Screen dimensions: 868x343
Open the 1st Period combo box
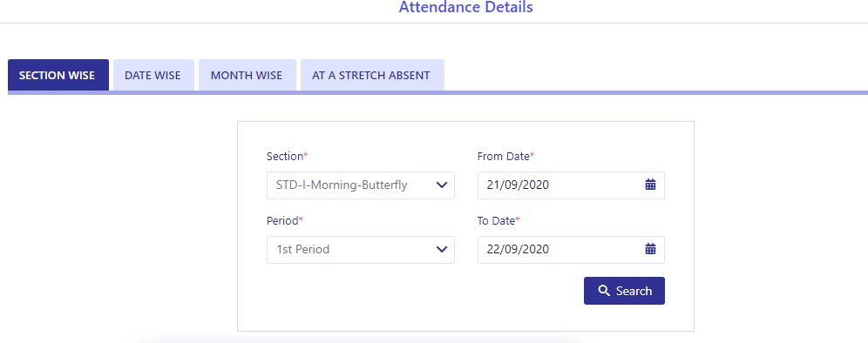pyautogui.click(x=361, y=250)
